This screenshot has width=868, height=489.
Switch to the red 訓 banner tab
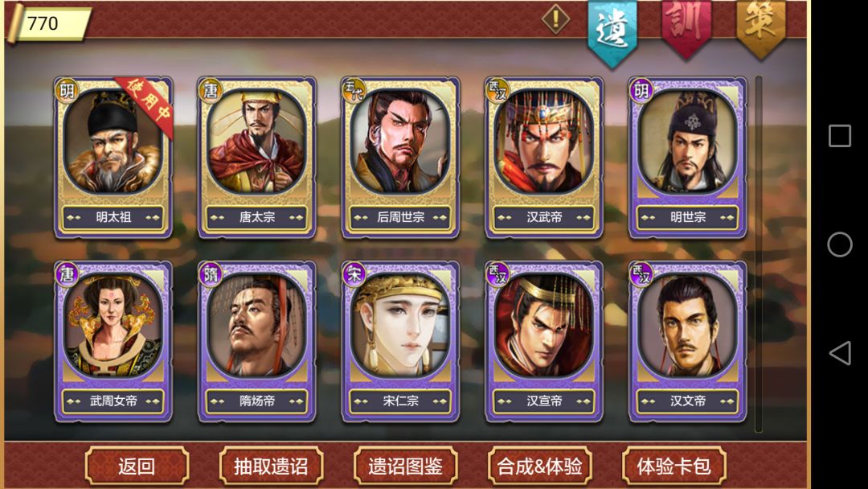point(686,27)
